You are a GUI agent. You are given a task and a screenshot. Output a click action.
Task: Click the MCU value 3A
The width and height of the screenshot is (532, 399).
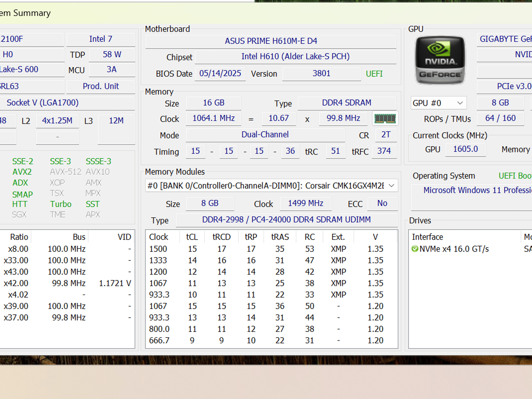pyautogui.click(x=112, y=70)
